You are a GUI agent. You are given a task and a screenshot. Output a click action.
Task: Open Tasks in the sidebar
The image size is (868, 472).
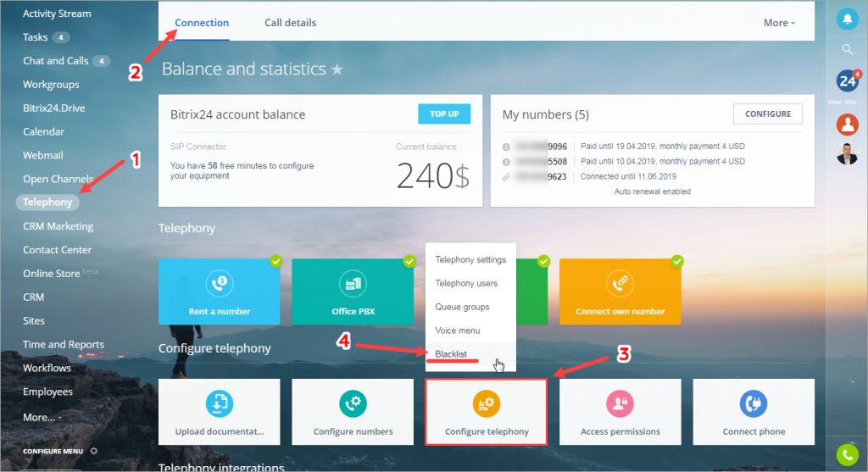(35, 37)
